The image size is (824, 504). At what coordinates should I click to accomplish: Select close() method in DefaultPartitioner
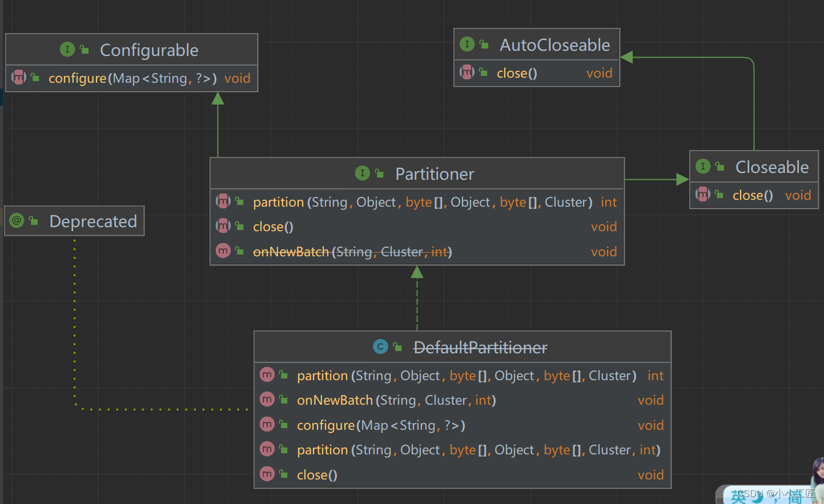pos(317,475)
